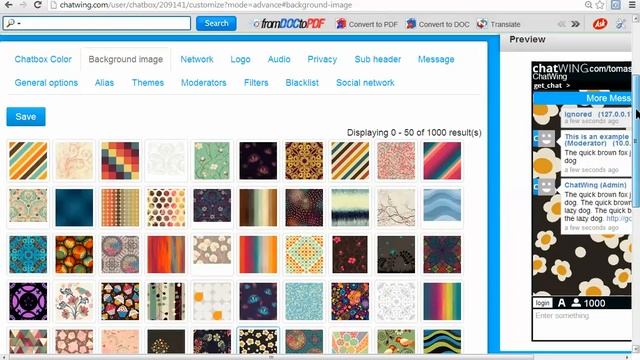
Task: Select the large polka dots on cream background
Action: tap(166, 207)
